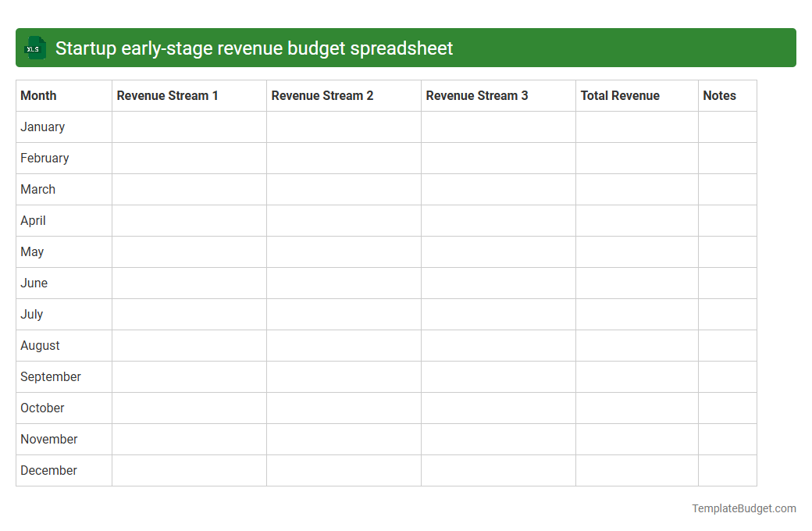Select the June row label
812x531 pixels.
click(34, 283)
